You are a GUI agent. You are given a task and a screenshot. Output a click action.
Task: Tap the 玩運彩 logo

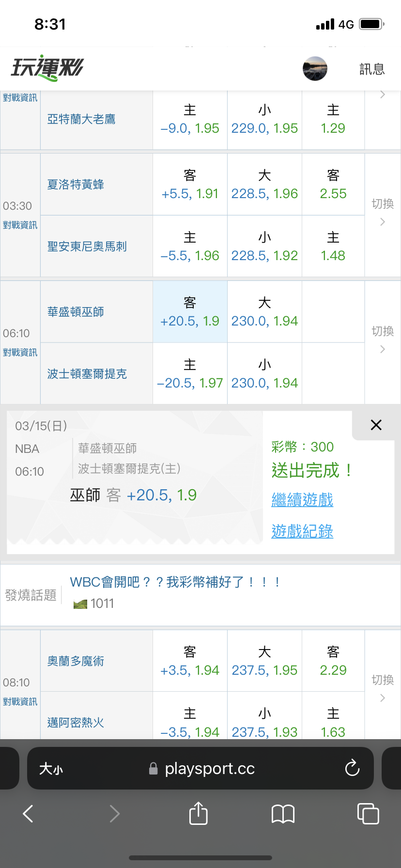47,68
